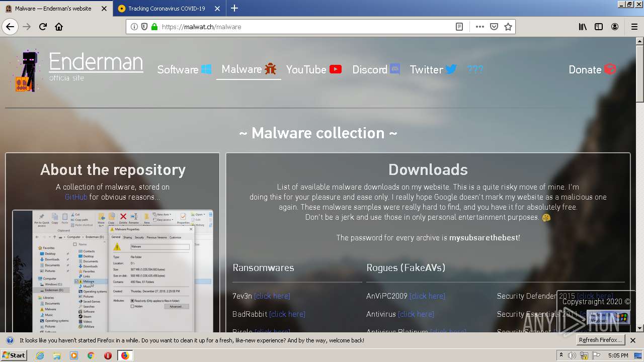Open the Software navigation link
This screenshot has height=362, width=644.
(x=184, y=69)
